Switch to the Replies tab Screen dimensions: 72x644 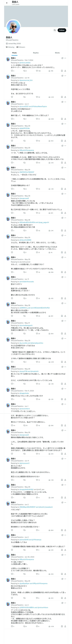[x=36, y=53]
